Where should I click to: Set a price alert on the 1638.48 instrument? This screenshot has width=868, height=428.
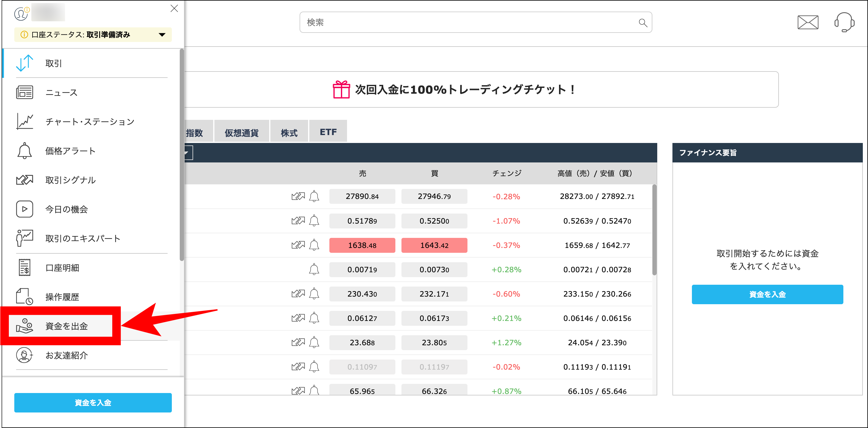[x=314, y=245]
